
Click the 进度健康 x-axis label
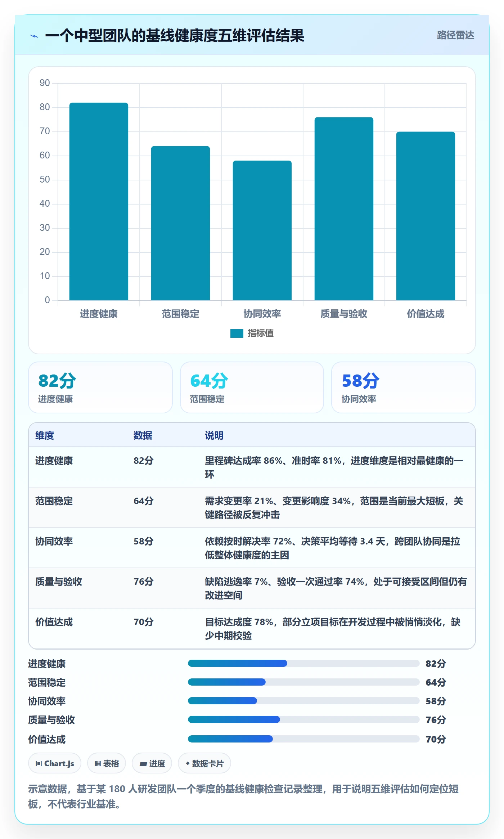(x=99, y=314)
